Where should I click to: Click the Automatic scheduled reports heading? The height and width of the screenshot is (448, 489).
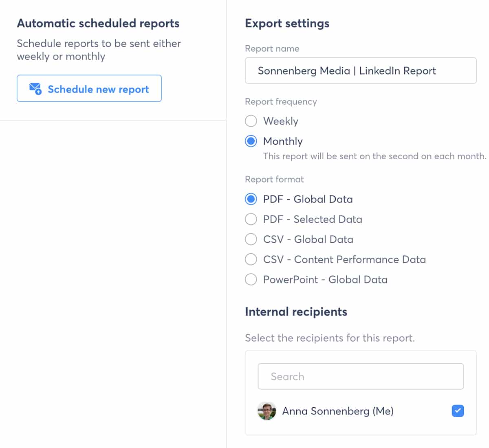[x=98, y=24]
